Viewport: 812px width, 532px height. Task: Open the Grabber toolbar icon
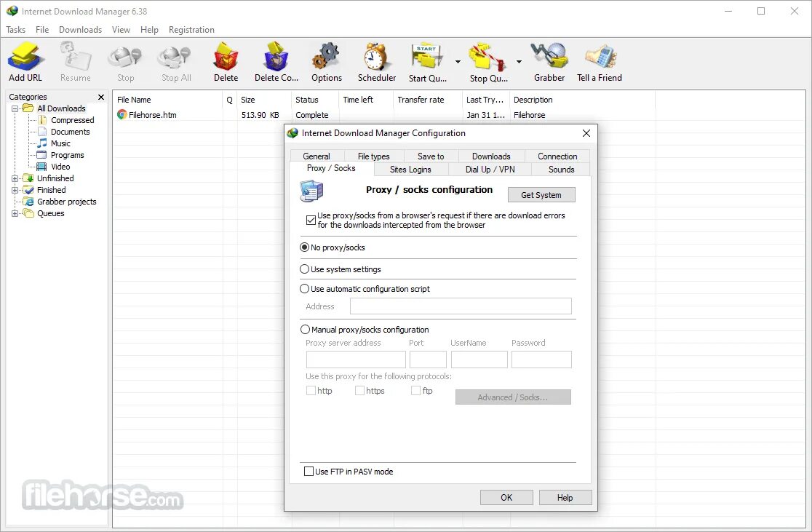[549, 56]
